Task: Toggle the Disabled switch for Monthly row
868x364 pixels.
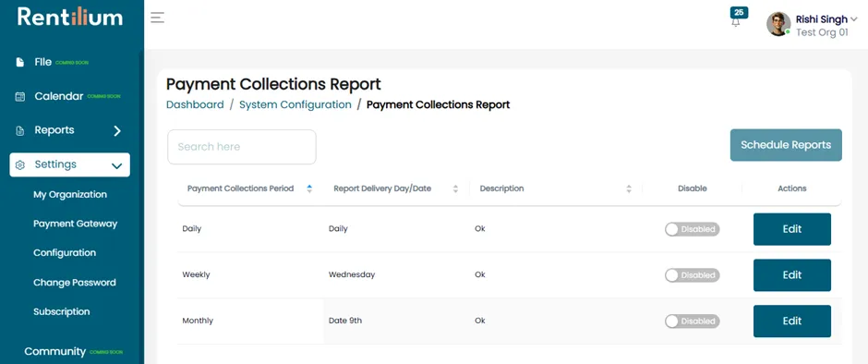Action: [x=692, y=322]
